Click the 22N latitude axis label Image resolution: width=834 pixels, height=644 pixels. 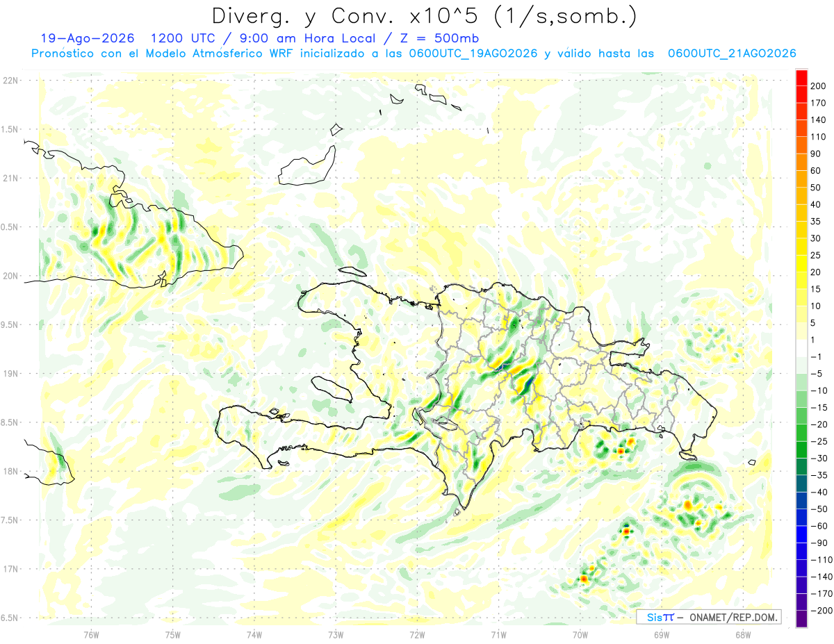click(x=10, y=81)
